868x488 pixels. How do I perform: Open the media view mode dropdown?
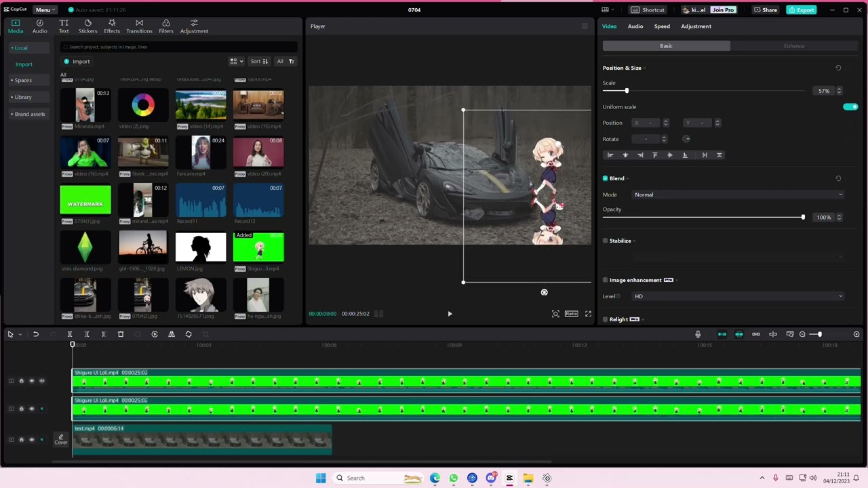point(236,61)
